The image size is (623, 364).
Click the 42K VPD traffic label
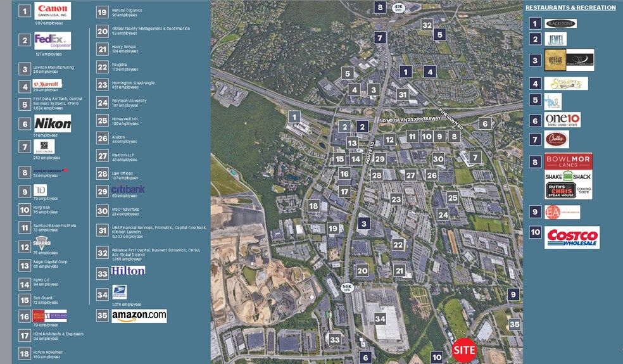(x=398, y=8)
